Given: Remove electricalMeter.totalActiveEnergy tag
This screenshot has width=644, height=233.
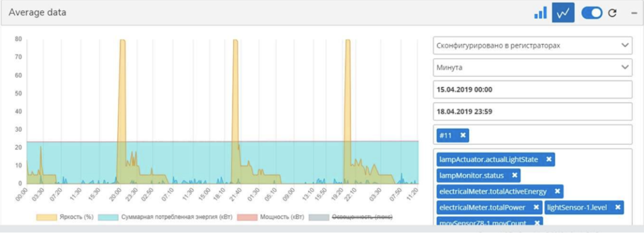Looking at the screenshot, I should coord(557,191).
